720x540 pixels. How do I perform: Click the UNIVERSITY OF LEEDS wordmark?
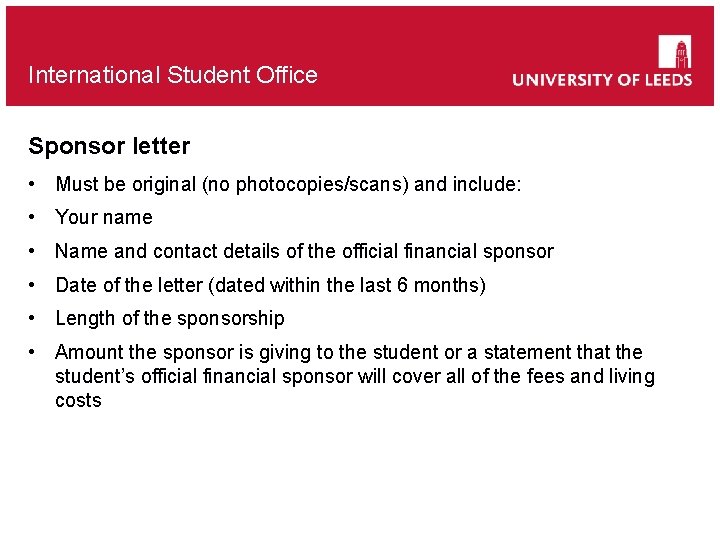pyautogui.click(x=602, y=80)
